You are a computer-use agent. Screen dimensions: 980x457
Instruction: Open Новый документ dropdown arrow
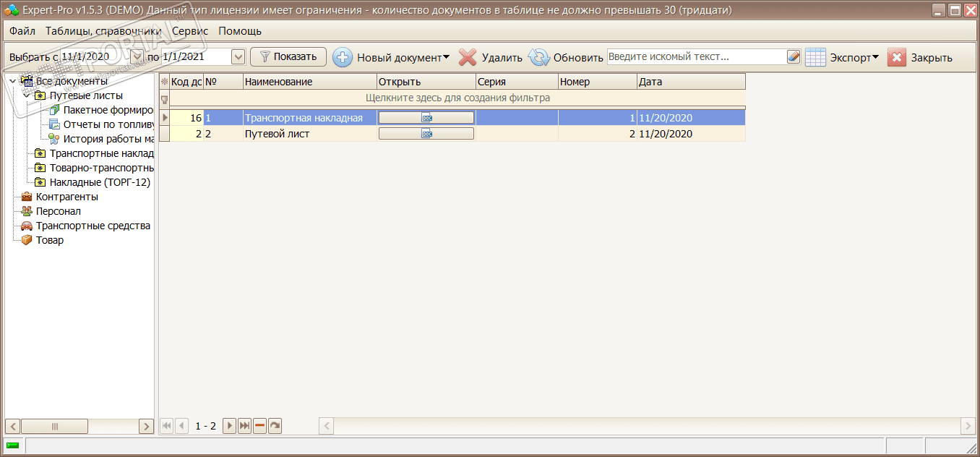(x=446, y=57)
